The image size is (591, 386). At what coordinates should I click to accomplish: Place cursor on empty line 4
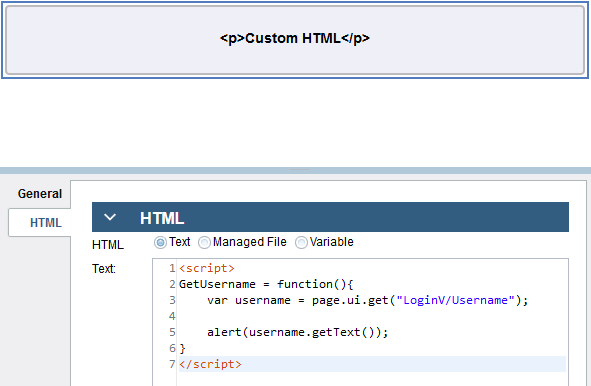(x=371, y=316)
